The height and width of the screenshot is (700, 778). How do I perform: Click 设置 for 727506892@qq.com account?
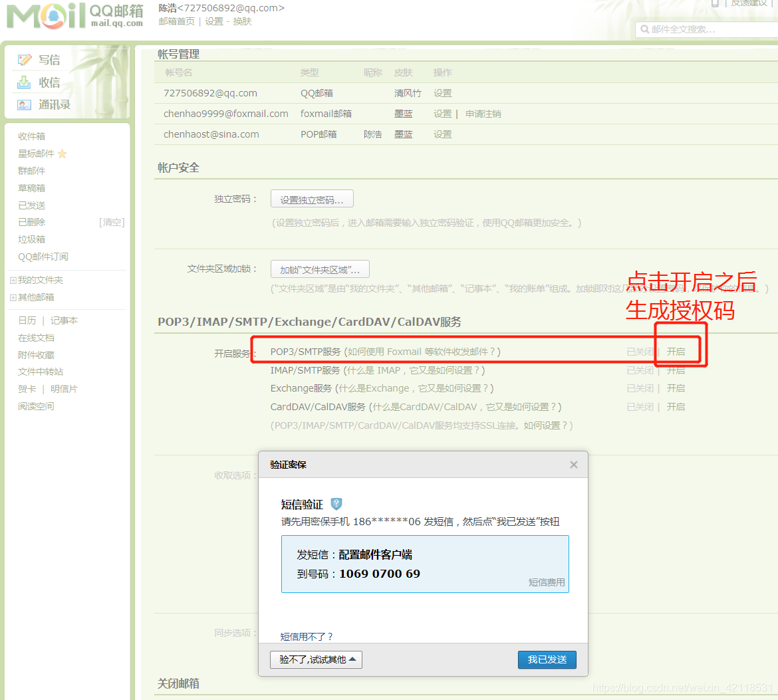click(x=443, y=93)
